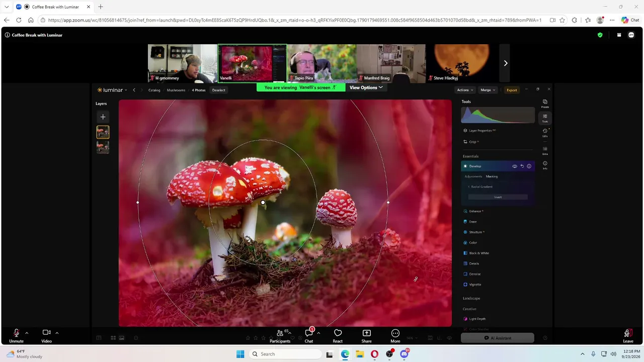Expand the Merge dropdown menu
This screenshot has width=644, height=362.
488,90
